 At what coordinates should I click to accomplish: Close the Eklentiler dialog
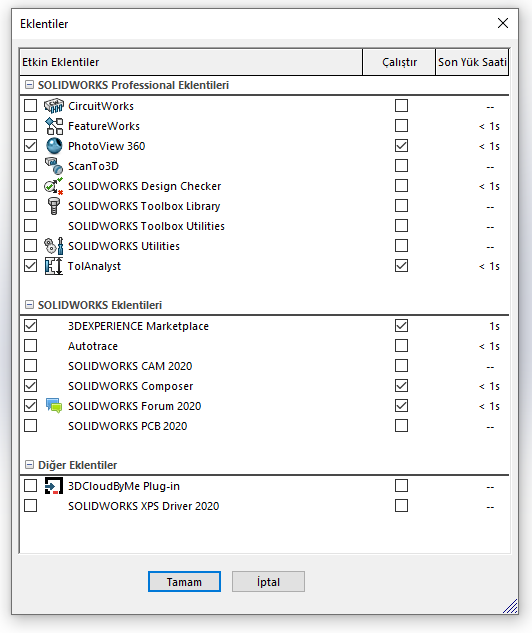[503, 23]
